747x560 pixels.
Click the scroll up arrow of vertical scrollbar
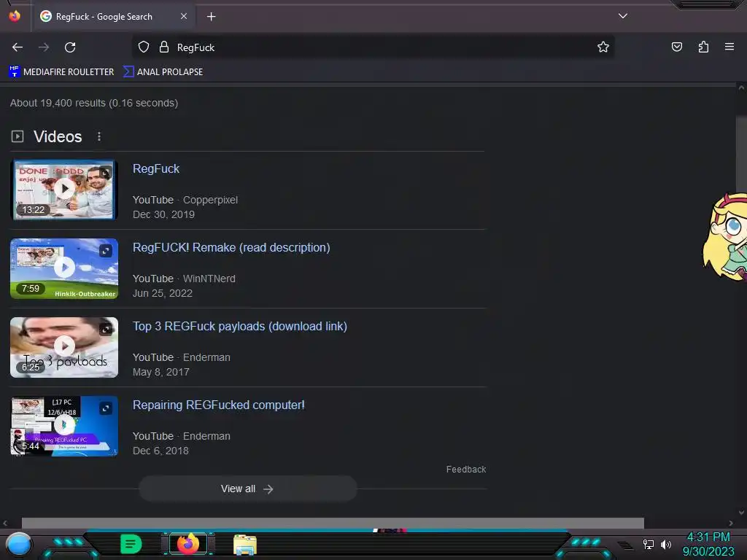741,87
